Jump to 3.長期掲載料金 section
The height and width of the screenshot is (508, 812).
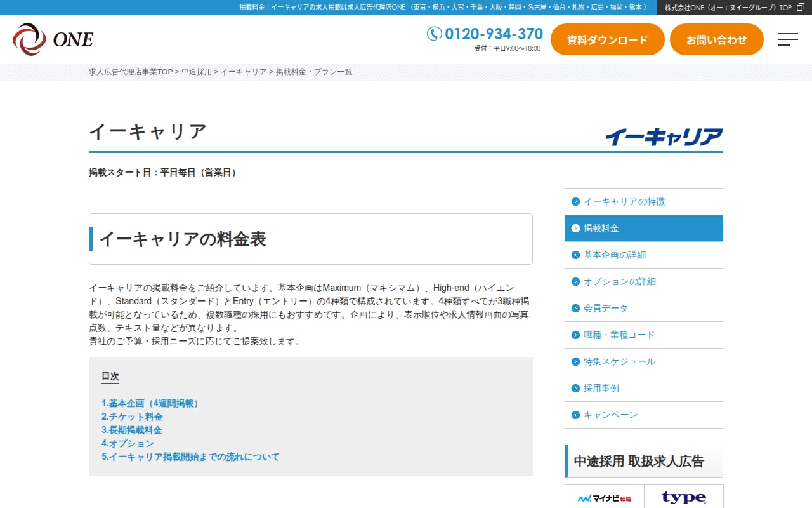point(132,430)
